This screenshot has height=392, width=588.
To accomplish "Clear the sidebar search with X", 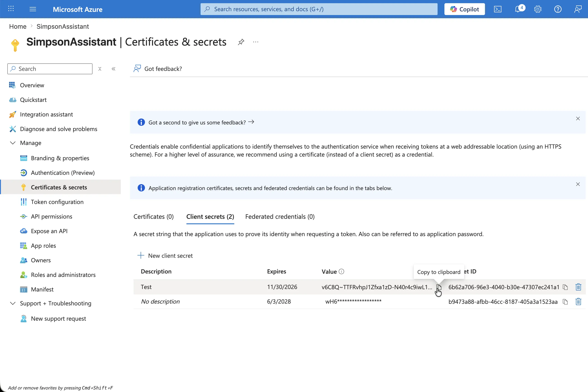I will 100,69.
